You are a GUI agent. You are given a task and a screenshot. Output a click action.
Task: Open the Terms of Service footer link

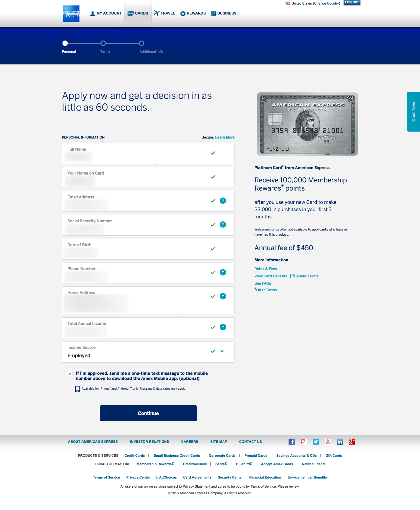106,477
